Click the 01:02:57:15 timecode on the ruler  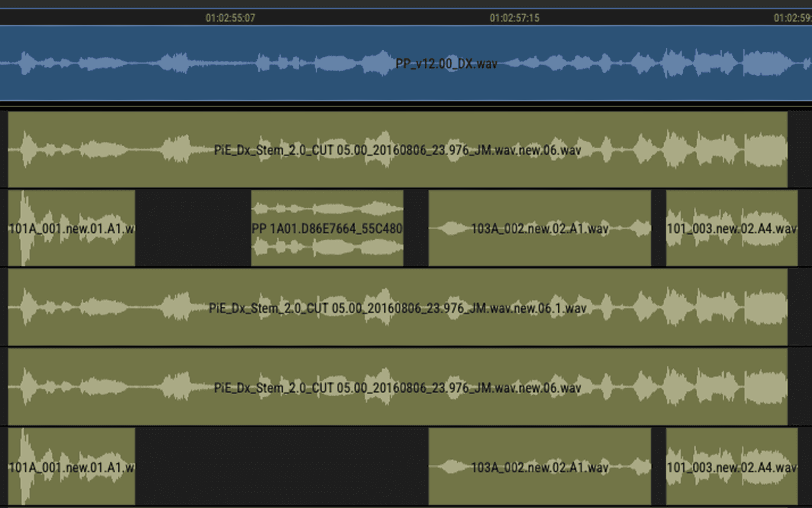pyautogui.click(x=514, y=18)
